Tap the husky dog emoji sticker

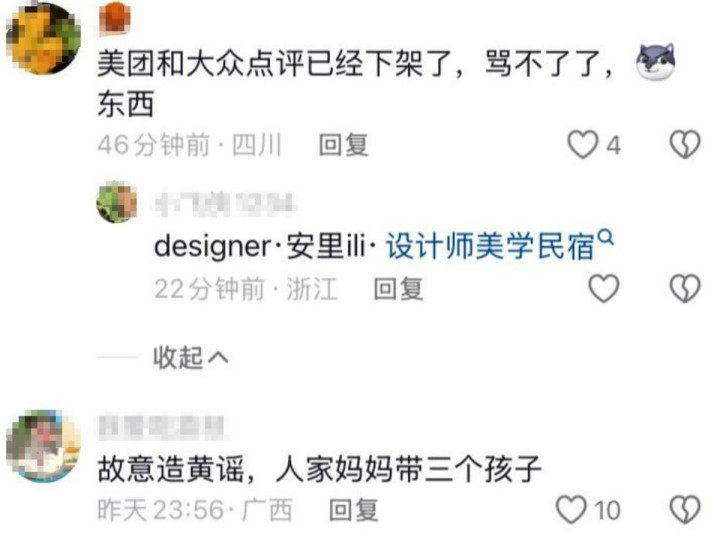(x=656, y=62)
